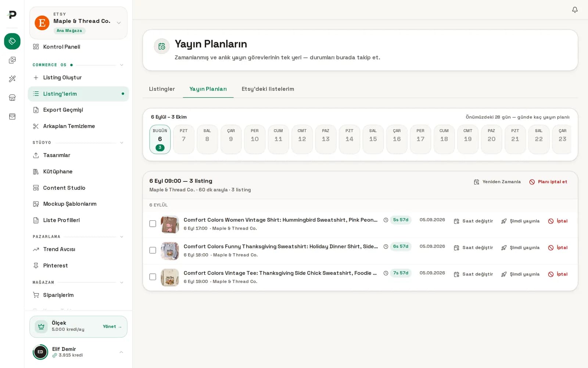Switch to the Listingler tab
This screenshot has height=368, width=588.
pos(162,89)
